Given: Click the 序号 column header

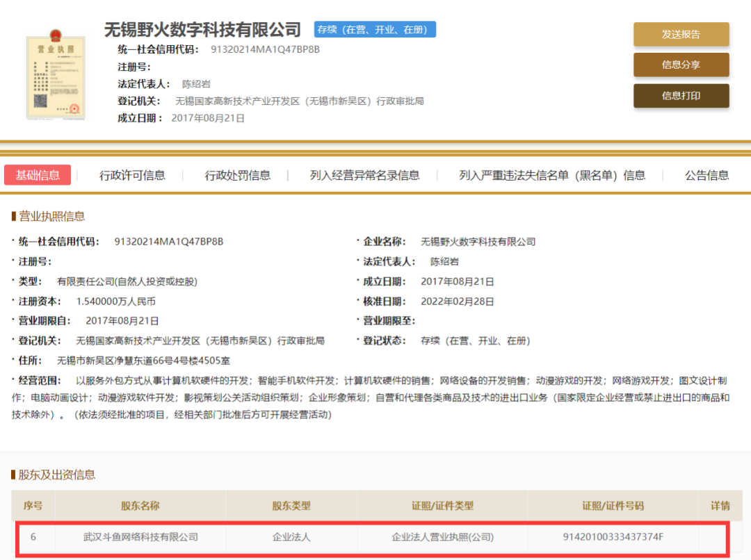Looking at the screenshot, I should click(33, 505).
